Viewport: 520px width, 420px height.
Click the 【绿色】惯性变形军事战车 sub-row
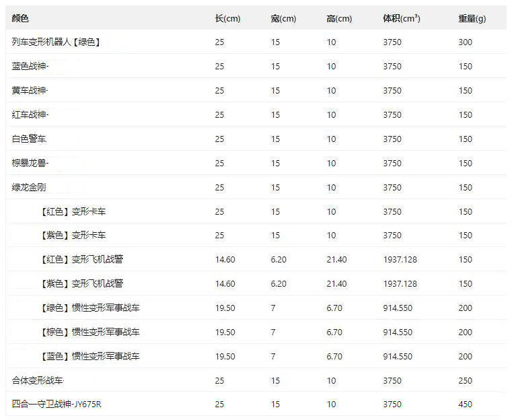[90, 308]
